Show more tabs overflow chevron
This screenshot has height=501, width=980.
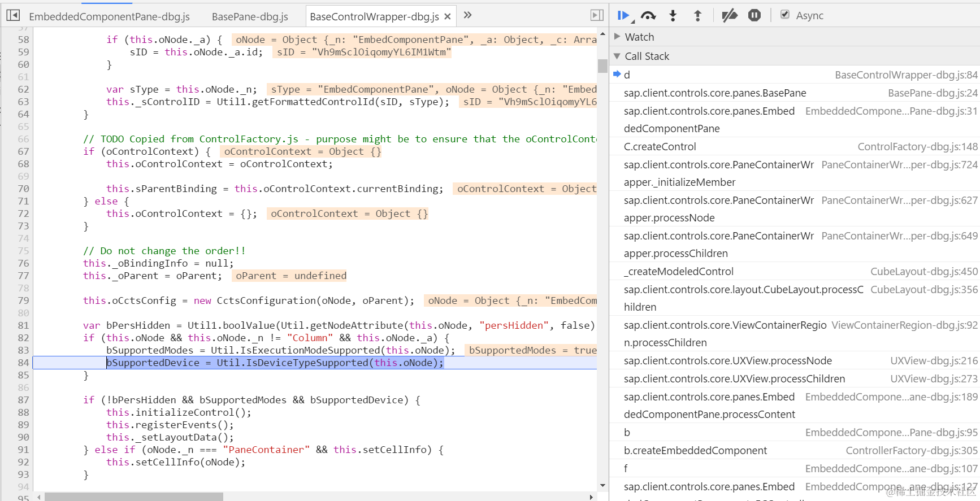pos(467,15)
